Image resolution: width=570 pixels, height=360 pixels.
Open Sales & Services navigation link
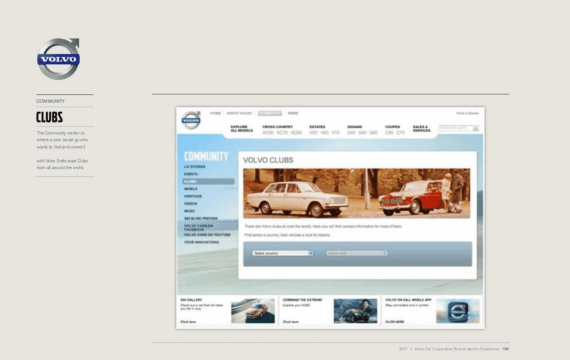(x=422, y=129)
